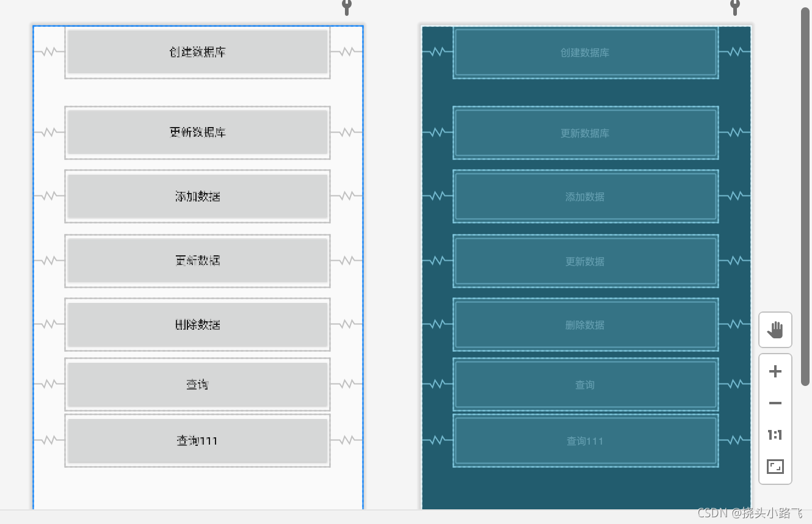Select the 查询111 button in design view

197,440
